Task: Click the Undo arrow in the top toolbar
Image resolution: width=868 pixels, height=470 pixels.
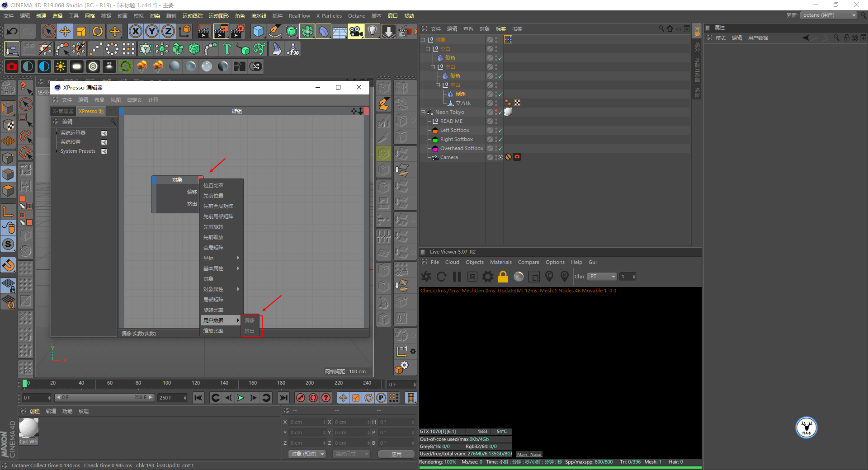Action: 12,31
